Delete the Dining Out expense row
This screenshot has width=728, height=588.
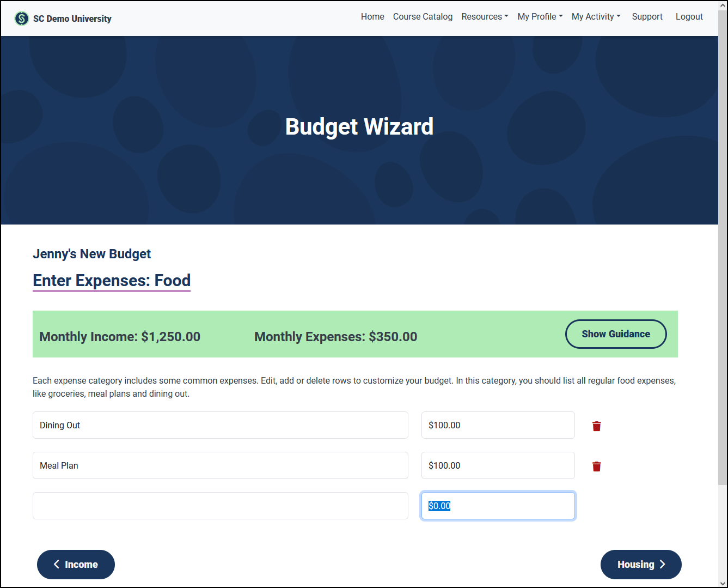point(596,426)
